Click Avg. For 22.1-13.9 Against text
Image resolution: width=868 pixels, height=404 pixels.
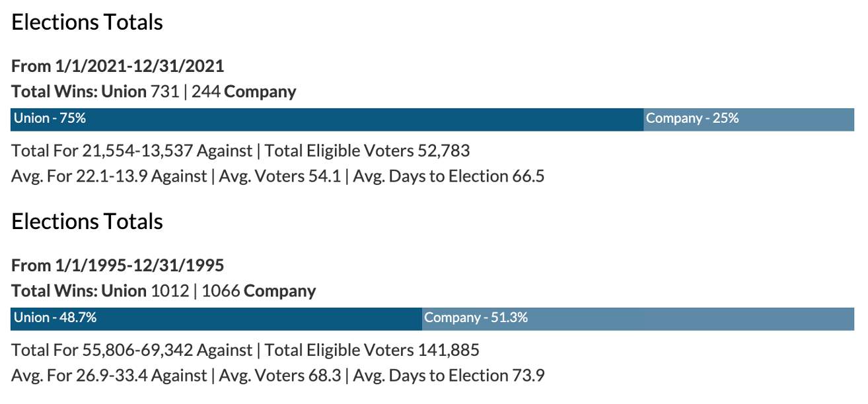pos(109,176)
